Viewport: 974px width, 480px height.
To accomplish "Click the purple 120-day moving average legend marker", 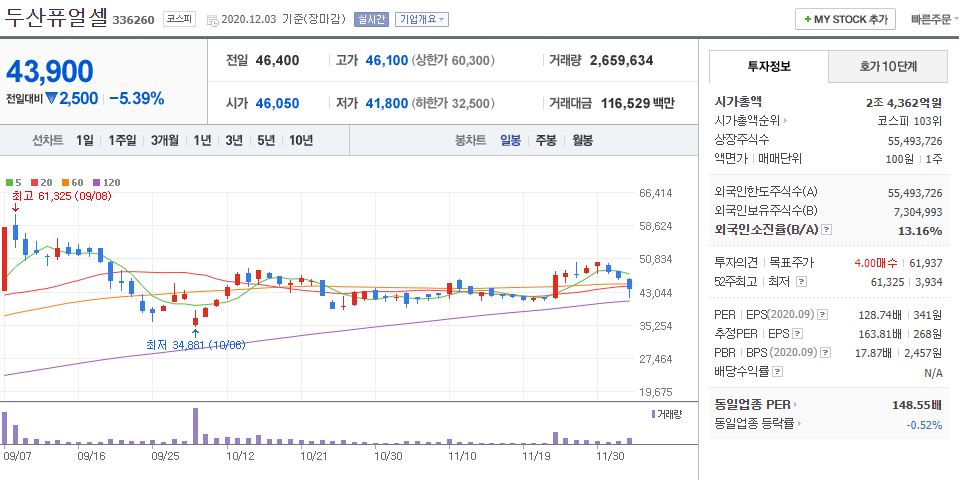I will (x=96, y=183).
